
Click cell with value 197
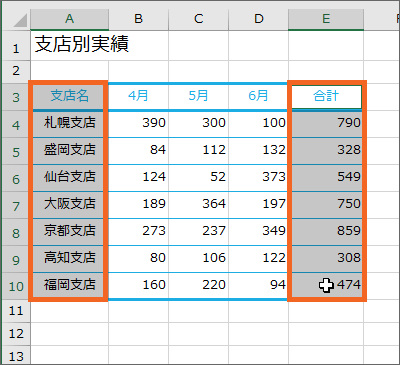(259, 205)
